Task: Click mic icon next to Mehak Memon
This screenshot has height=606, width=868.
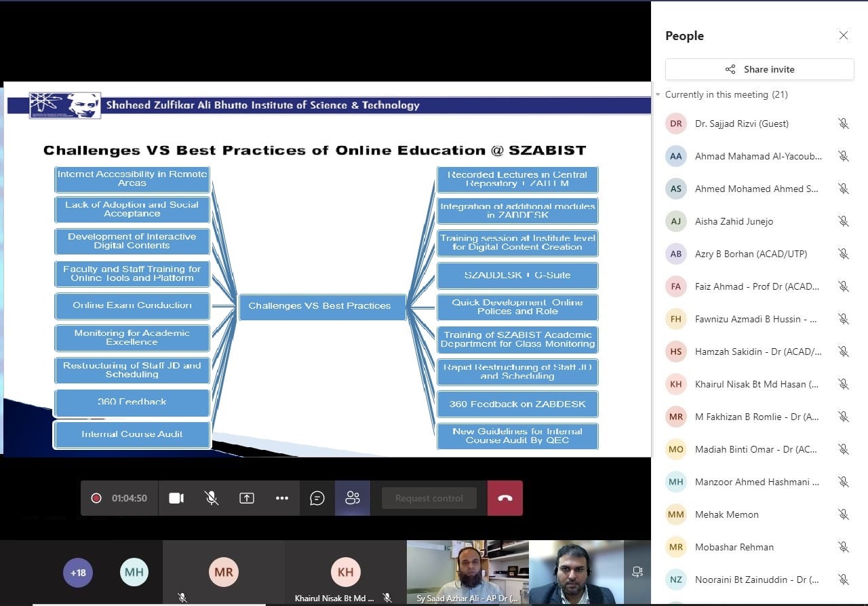Action: point(843,514)
